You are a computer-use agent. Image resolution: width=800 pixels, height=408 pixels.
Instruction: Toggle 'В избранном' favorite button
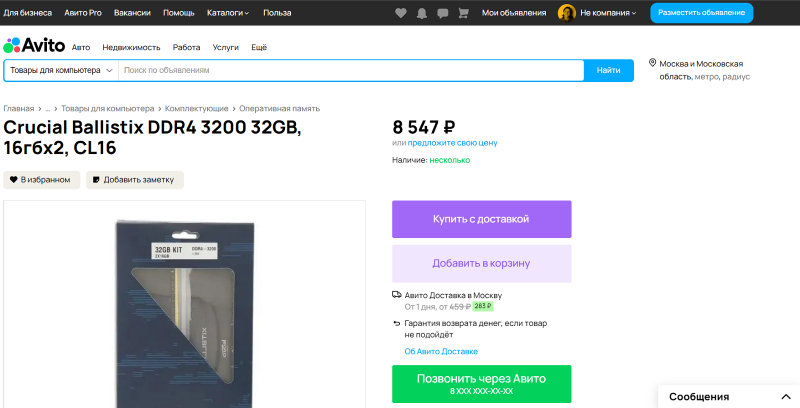pos(41,180)
